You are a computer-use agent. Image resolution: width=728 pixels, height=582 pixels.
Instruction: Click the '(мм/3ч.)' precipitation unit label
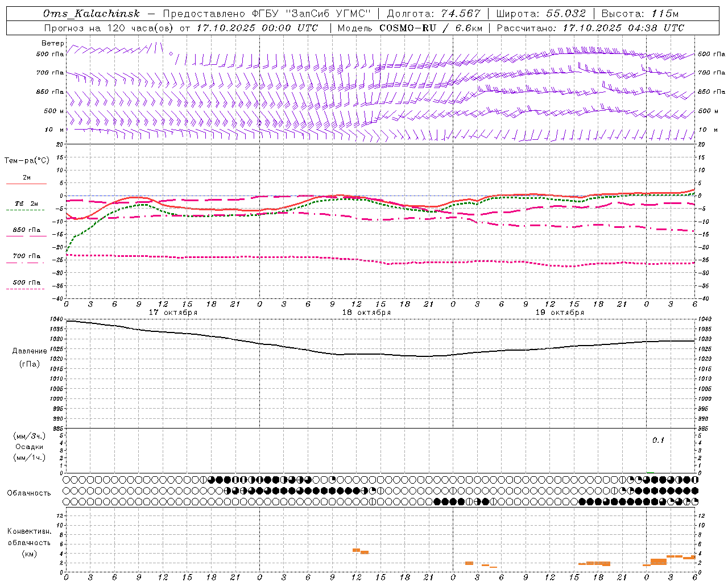30,436
